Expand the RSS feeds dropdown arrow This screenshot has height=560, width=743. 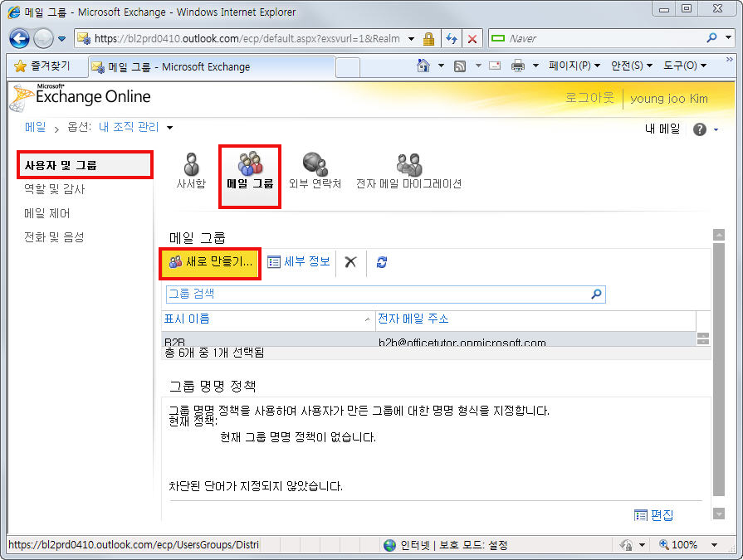click(x=478, y=66)
